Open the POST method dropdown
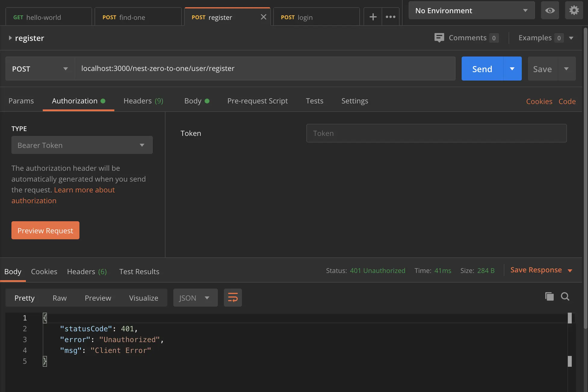This screenshot has width=588, height=392. point(40,69)
